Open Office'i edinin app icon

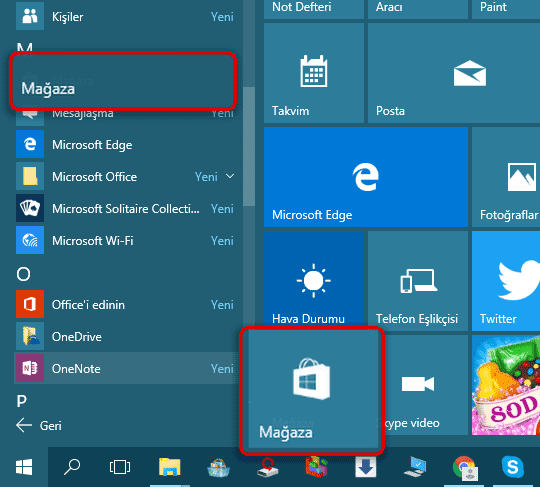click(x=30, y=304)
